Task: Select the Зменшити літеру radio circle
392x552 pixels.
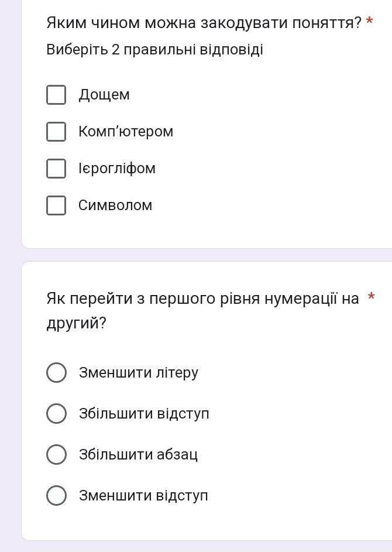Action: [56, 372]
